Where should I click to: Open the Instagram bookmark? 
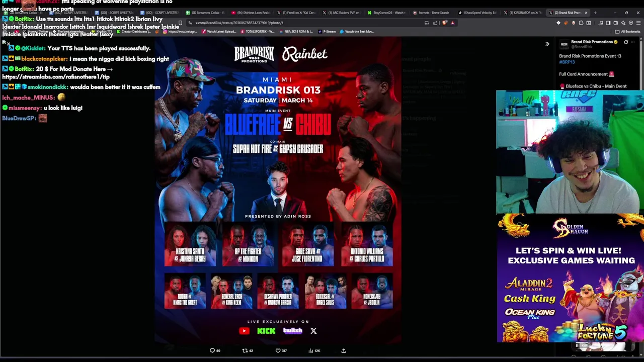coord(180,31)
